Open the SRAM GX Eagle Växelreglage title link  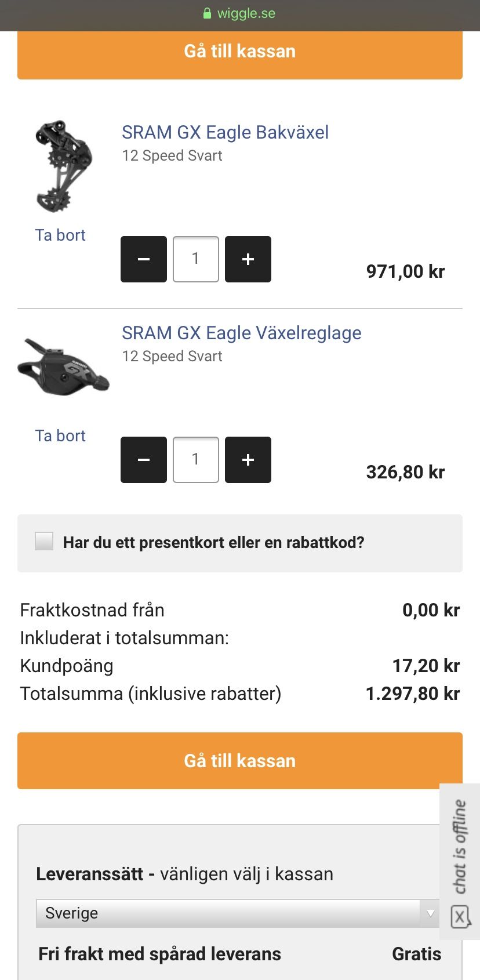click(x=241, y=333)
